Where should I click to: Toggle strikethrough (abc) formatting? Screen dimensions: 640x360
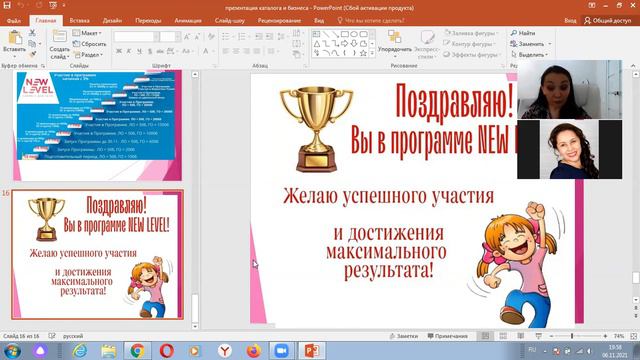[160, 51]
